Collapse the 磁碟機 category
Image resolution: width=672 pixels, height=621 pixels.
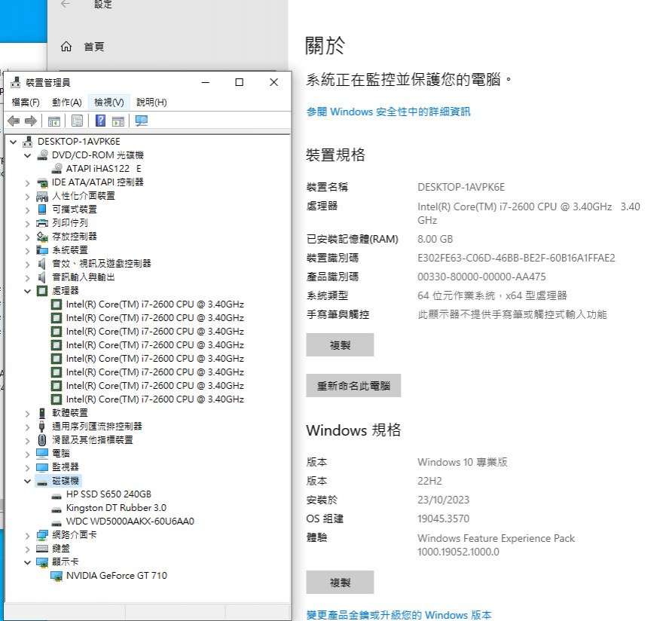point(27,481)
